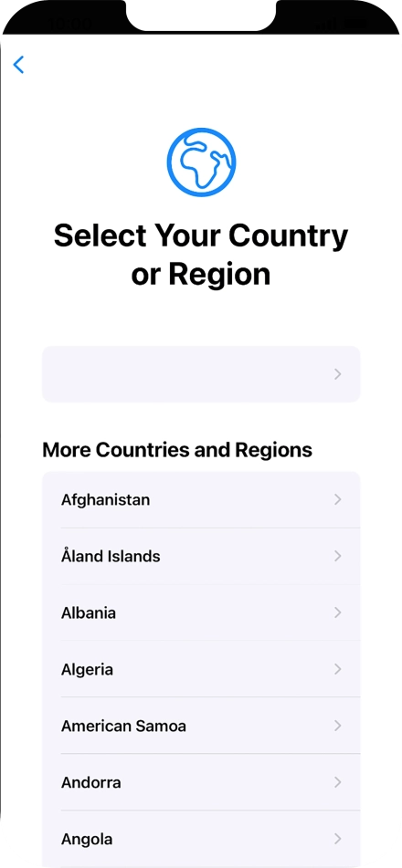Choose Åland Islands as region
Image resolution: width=402 pixels, height=868 pixels.
click(201, 557)
